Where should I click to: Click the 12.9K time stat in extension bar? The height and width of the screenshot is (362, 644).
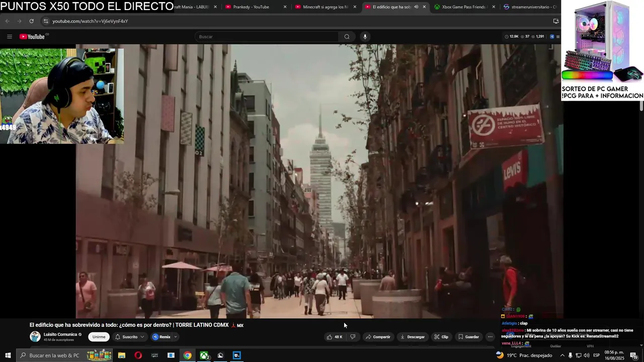pyautogui.click(x=511, y=37)
